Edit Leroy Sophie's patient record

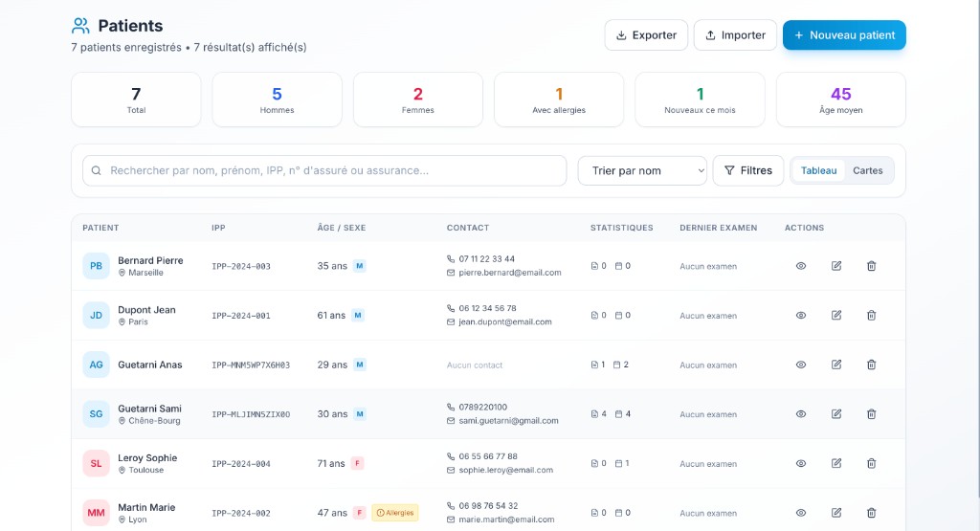point(836,463)
